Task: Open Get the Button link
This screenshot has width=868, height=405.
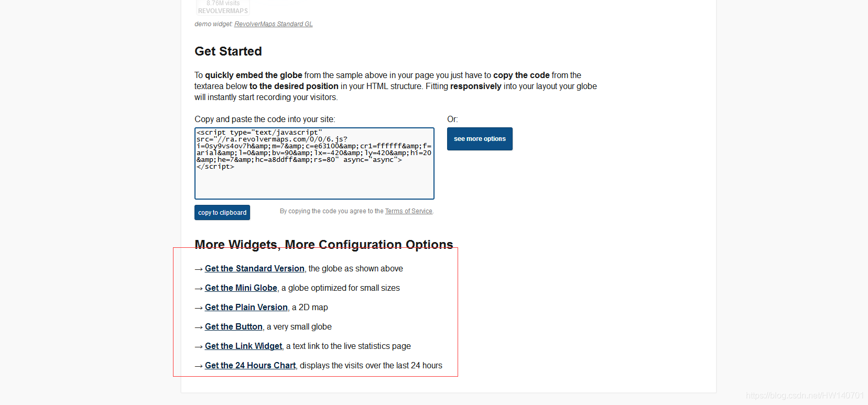Action: tap(234, 327)
